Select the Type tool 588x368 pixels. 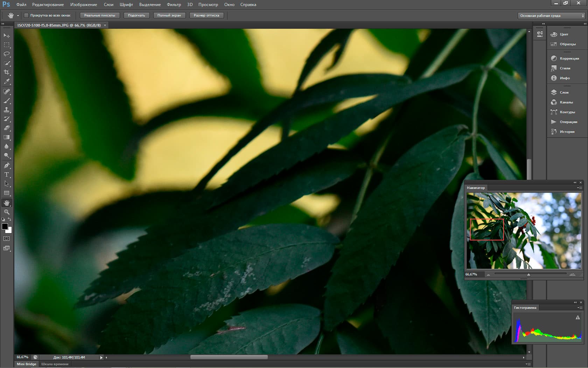point(7,174)
